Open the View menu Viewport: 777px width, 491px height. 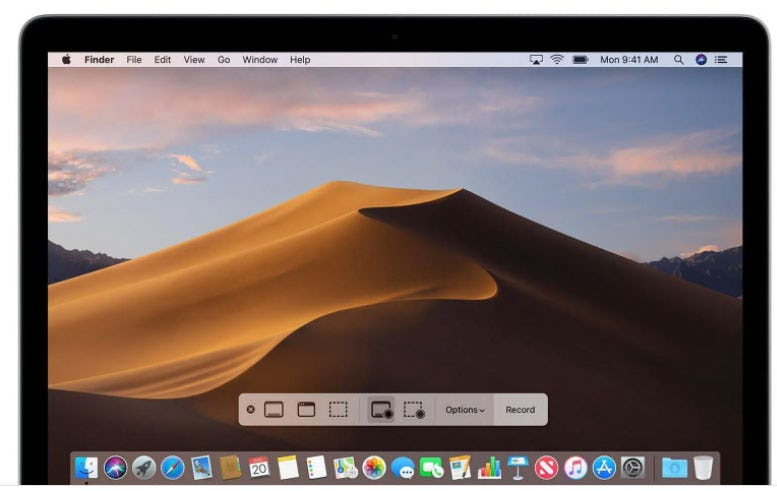[194, 59]
